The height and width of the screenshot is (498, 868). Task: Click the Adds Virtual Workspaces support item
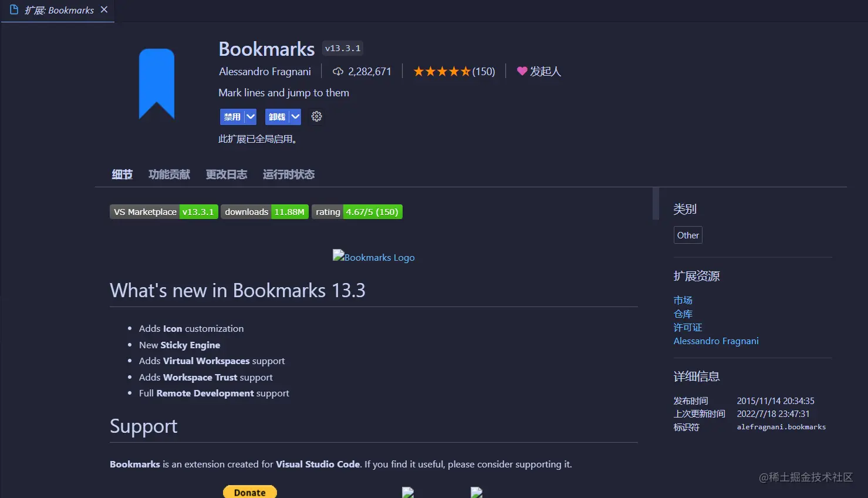pyautogui.click(x=212, y=361)
